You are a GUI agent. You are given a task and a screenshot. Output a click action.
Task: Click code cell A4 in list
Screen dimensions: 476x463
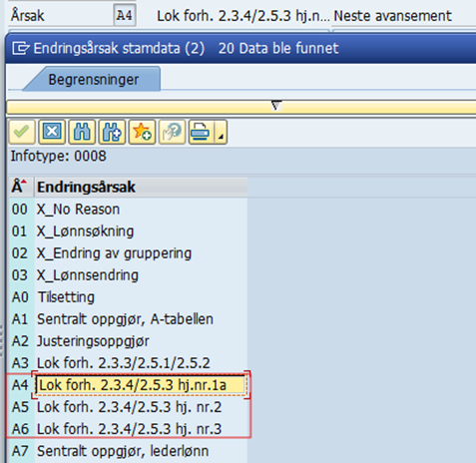[20, 385]
